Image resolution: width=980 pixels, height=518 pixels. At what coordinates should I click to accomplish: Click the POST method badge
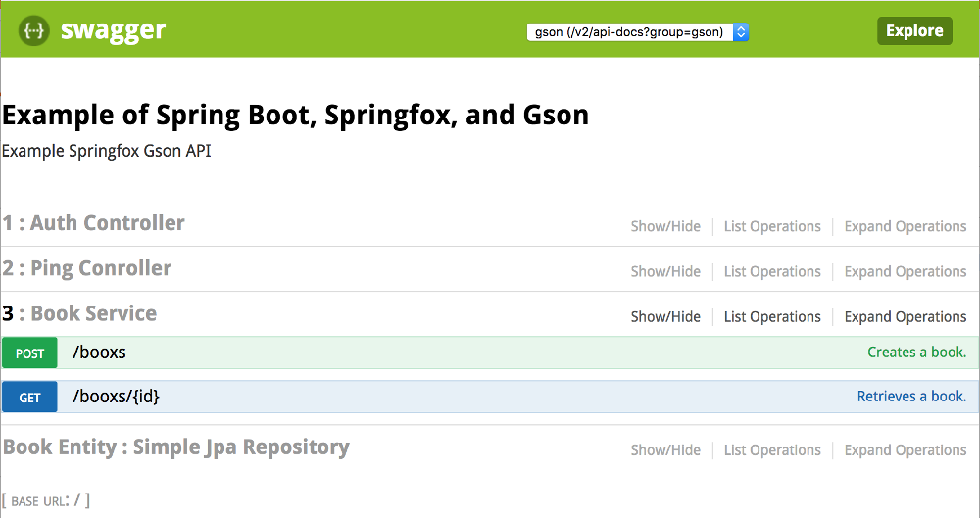[29, 353]
